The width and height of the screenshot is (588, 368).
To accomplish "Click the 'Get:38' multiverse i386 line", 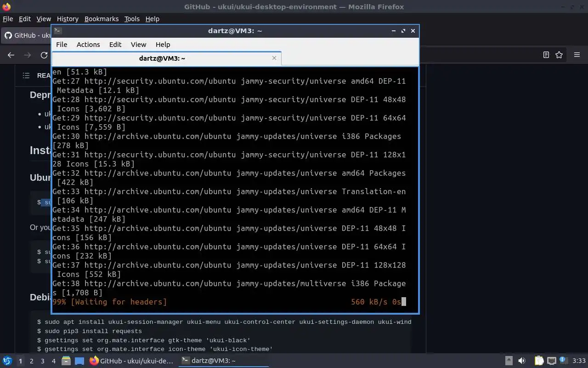I will pyautogui.click(x=229, y=288).
